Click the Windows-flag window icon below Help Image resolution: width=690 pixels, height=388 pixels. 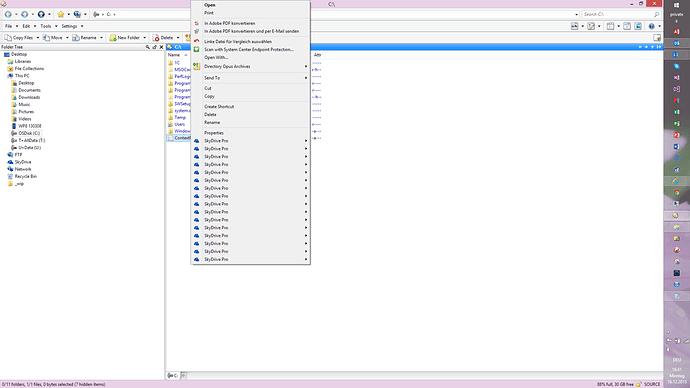[x=657, y=38]
